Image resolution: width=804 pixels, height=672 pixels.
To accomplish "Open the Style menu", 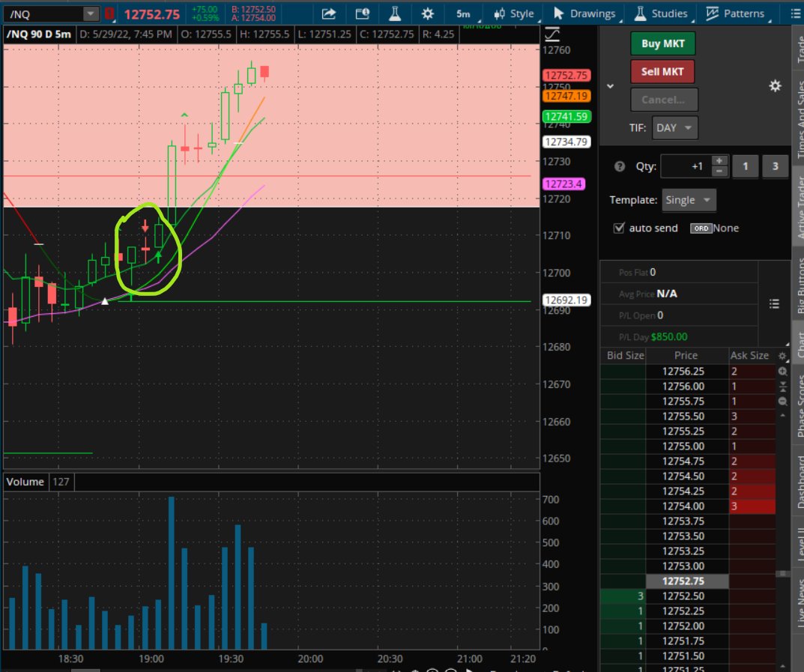I will tap(515, 13).
